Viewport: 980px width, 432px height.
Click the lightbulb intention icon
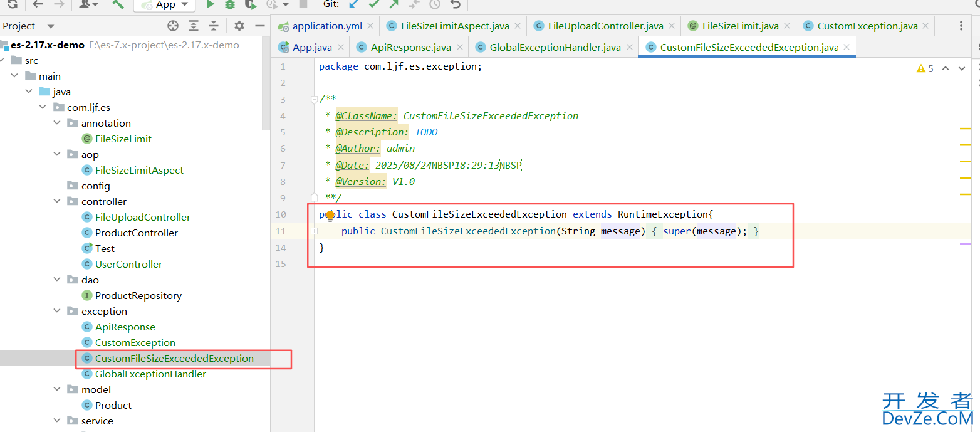click(330, 216)
